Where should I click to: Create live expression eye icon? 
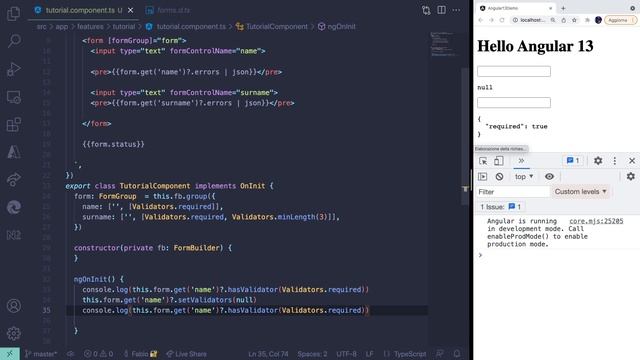click(549, 177)
